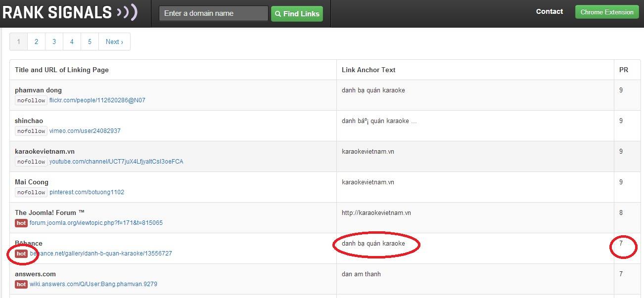
Task: Open the flickr.com/people/112620286@N07 link
Action: (x=97, y=100)
